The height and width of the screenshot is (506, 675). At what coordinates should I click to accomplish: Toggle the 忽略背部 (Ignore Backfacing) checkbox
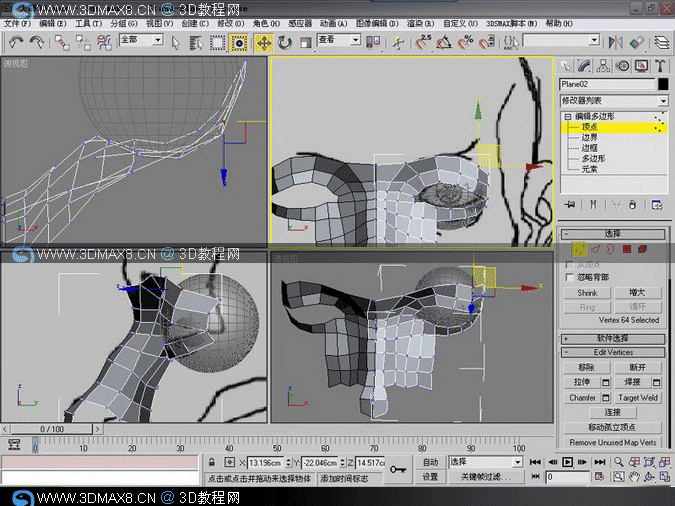click(x=569, y=277)
